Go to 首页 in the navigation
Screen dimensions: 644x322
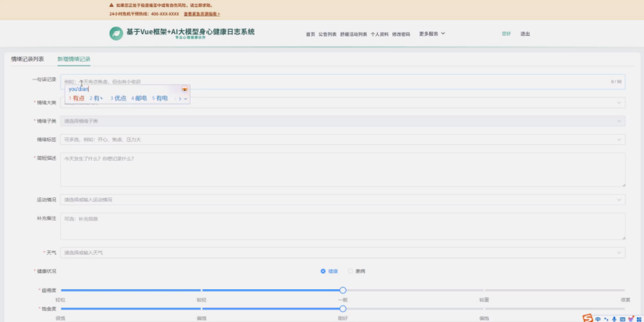pos(310,34)
